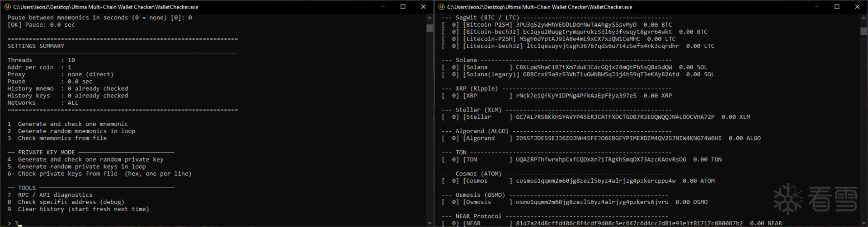Click the right console's scrollbar down arrow
This screenshot has height=227, width=868.
click(863, 222)
